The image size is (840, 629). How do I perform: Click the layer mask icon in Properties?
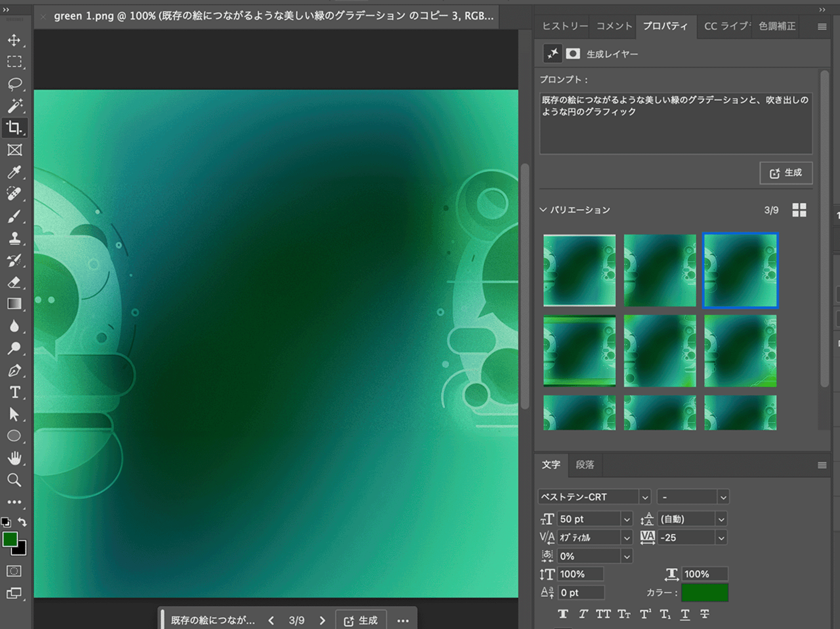[573, 54]
